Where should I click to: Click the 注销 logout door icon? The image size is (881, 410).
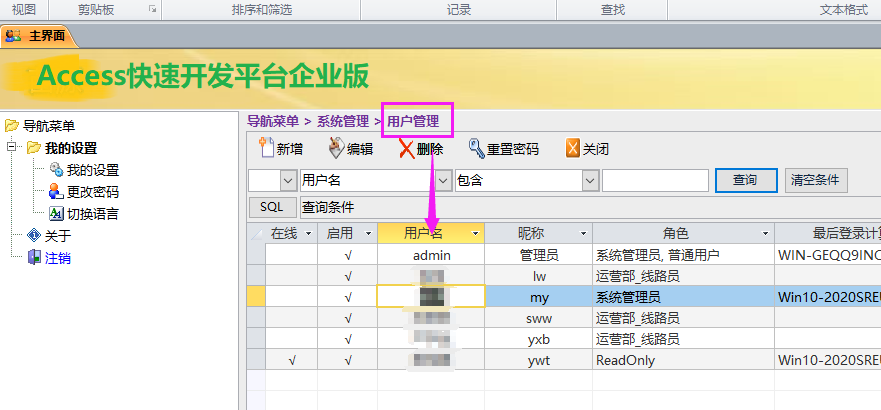34,258
